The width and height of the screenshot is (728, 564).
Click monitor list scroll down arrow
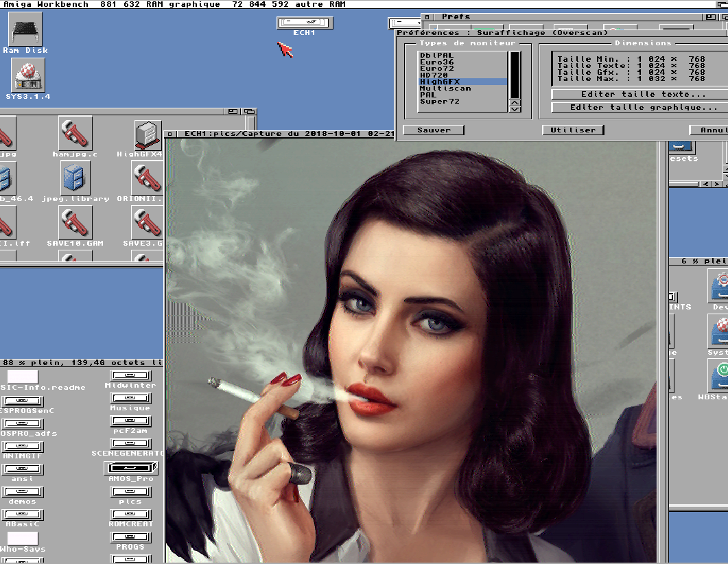coord(515,109)
